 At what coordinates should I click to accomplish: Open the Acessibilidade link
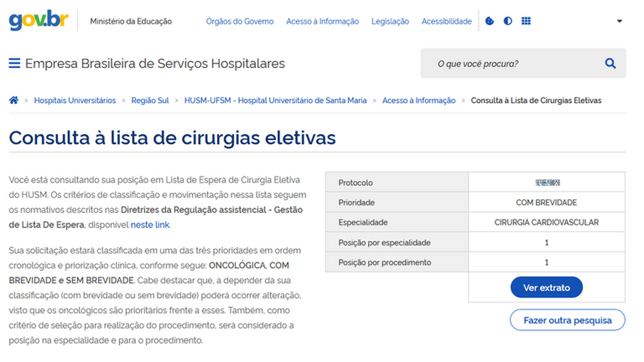446,21
